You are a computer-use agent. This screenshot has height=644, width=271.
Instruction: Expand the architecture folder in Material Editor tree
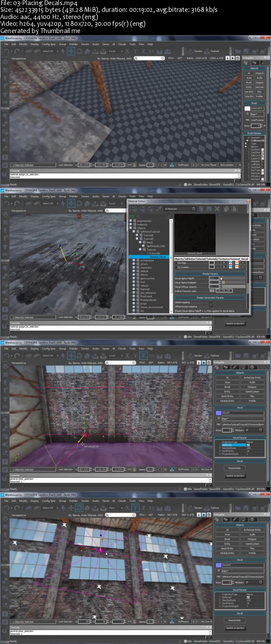[x=134, y=260]
